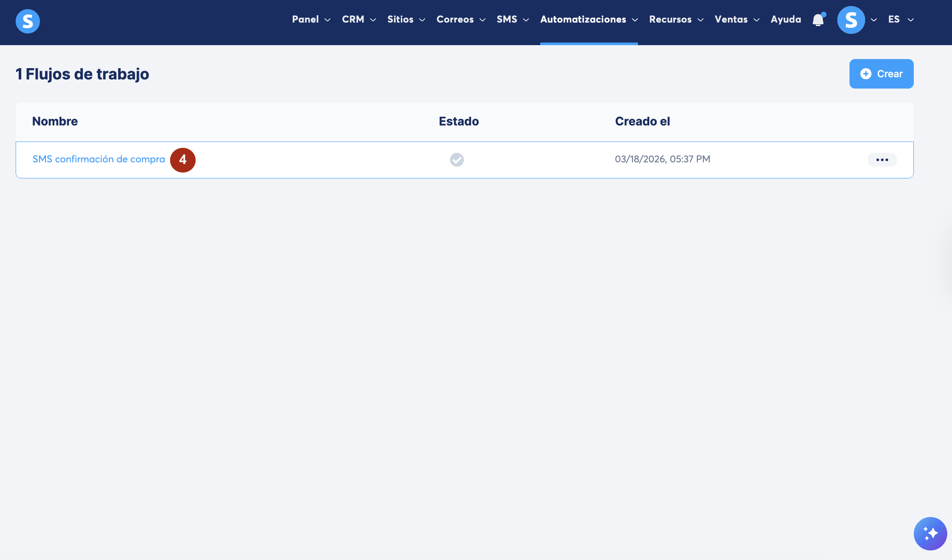Screen dimensions: 952x560
Task: Click the red badge number 4
Action: tap(183, 160)
